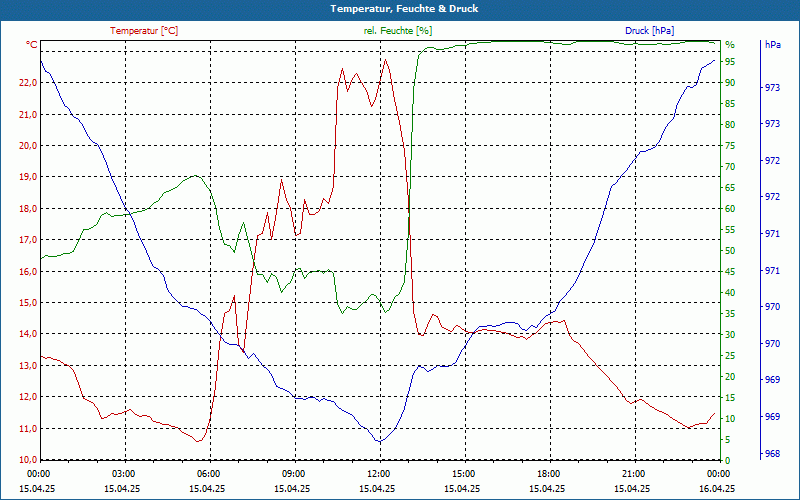Click the '15:00' time axis label
800x500 pixels.
[462, 473]
